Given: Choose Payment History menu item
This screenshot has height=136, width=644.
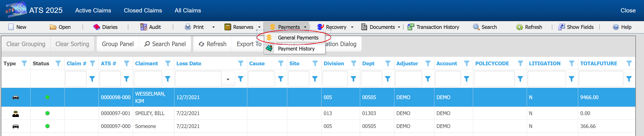Looking at the screenshot, I should pos(296,49).
